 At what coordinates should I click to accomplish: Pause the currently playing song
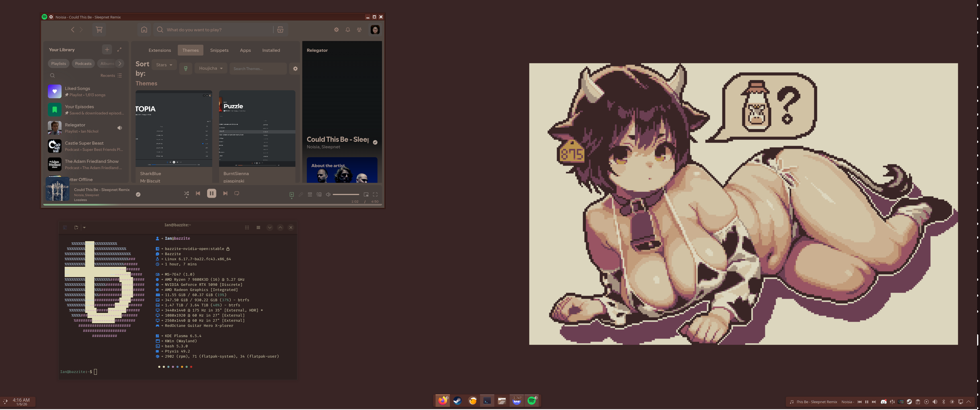[211, 194]
